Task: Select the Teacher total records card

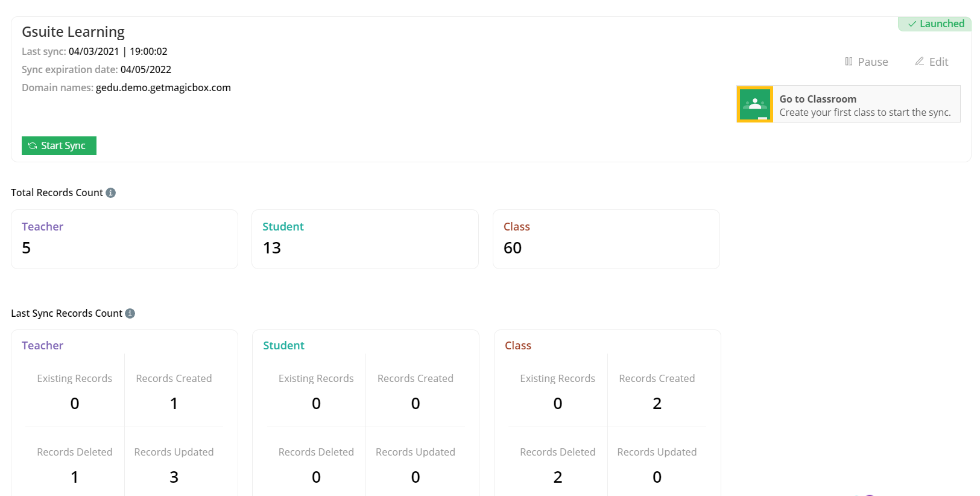Action: (124, 239)
